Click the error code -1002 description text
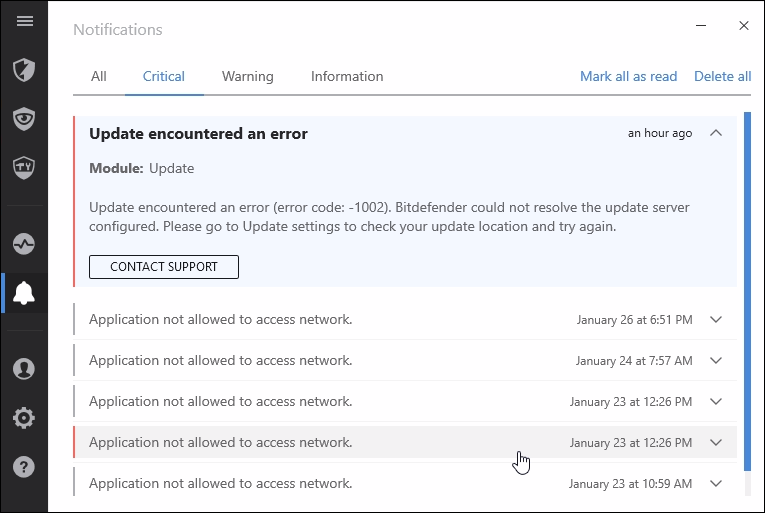The height and width of the screenshot is (513, 765). coord(389,217)
